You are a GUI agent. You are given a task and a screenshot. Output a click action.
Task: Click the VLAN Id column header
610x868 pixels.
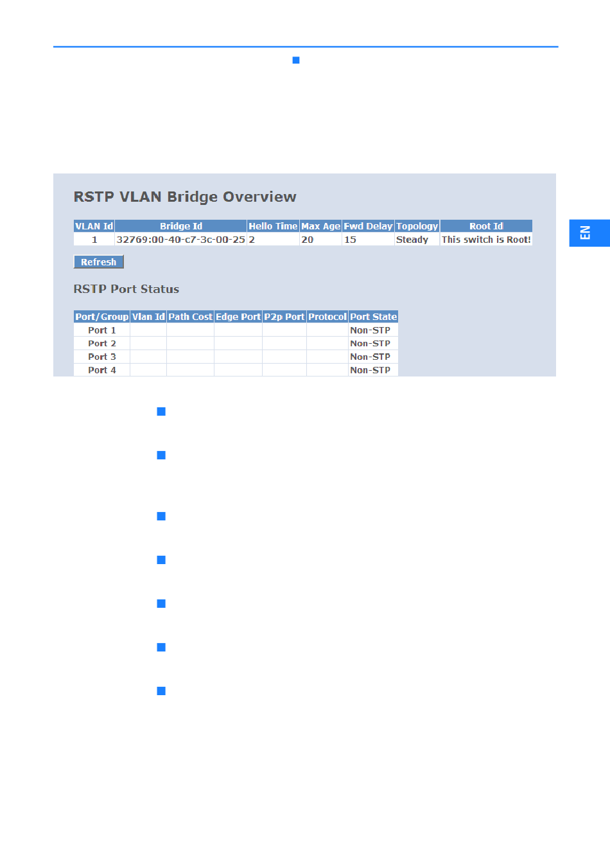pos(94,226)
